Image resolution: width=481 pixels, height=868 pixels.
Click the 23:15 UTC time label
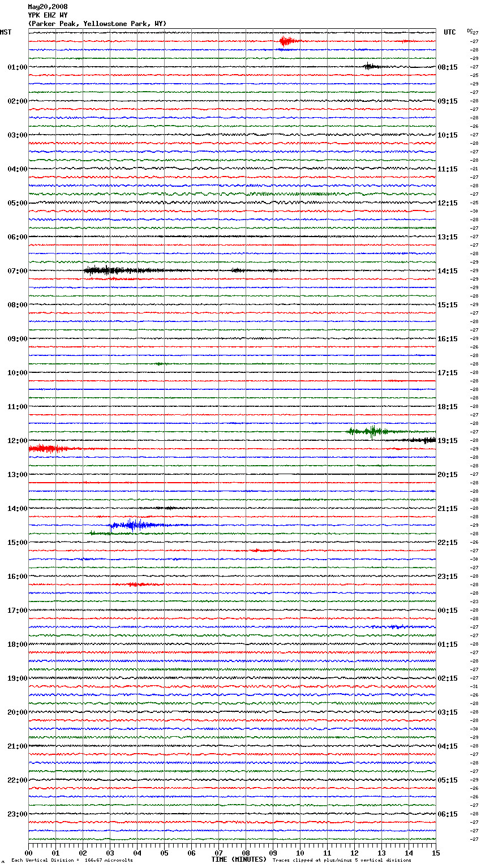(x=448, y=576)
